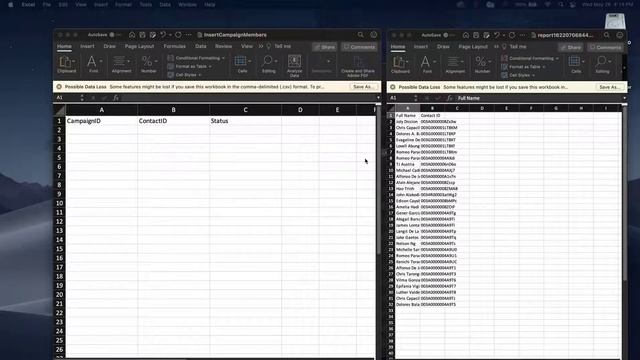Open Search magnifier in report window

pyautogui.click(x=607, y=36)
